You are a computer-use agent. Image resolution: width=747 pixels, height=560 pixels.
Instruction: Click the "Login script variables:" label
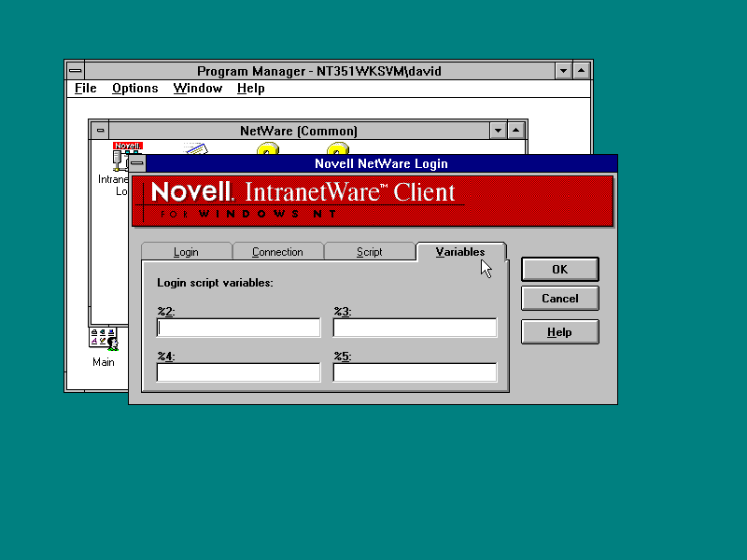pyautogui.click(x=216, y=283)
